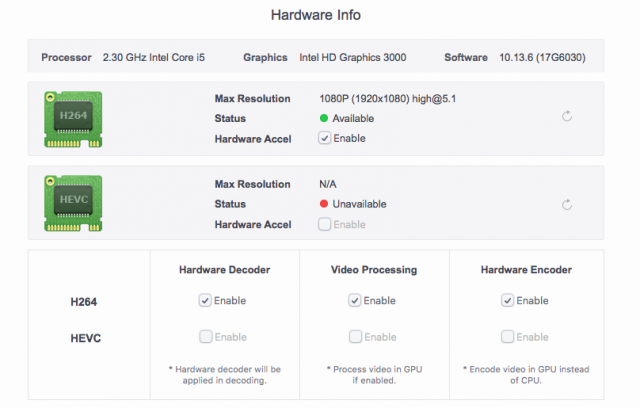Click the Unavailable status text
This screenshot has width=640, height=408.
point(359,204)
